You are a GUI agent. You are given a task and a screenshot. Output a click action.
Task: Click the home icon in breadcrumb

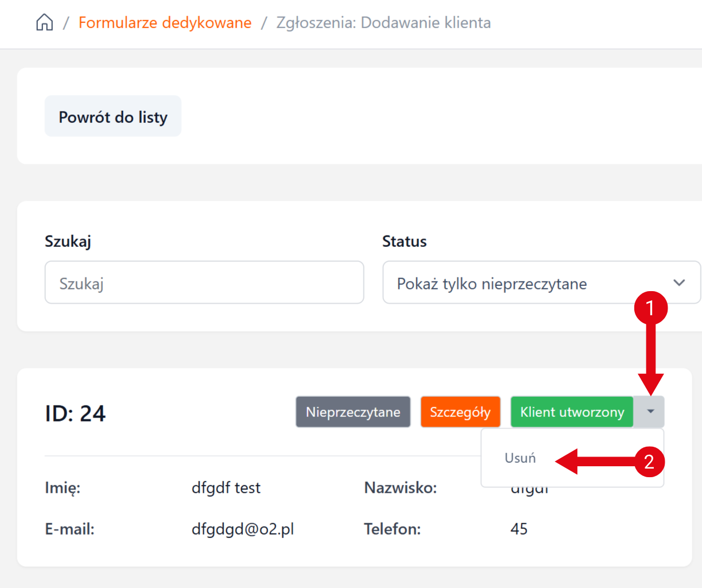click(44, 23)
